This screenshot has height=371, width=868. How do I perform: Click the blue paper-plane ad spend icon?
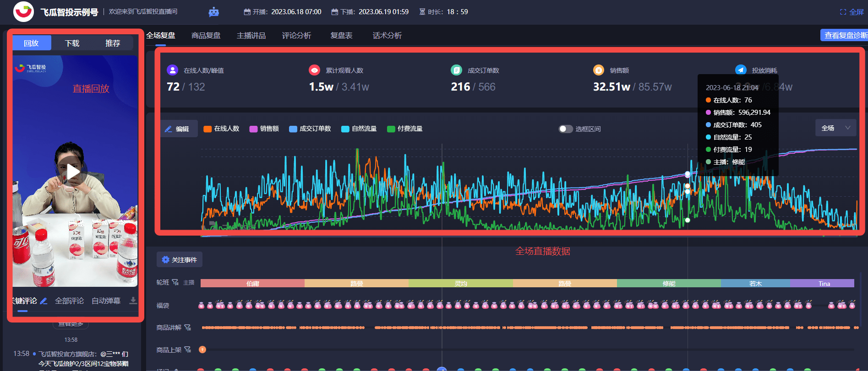click(x=740, y=70)
